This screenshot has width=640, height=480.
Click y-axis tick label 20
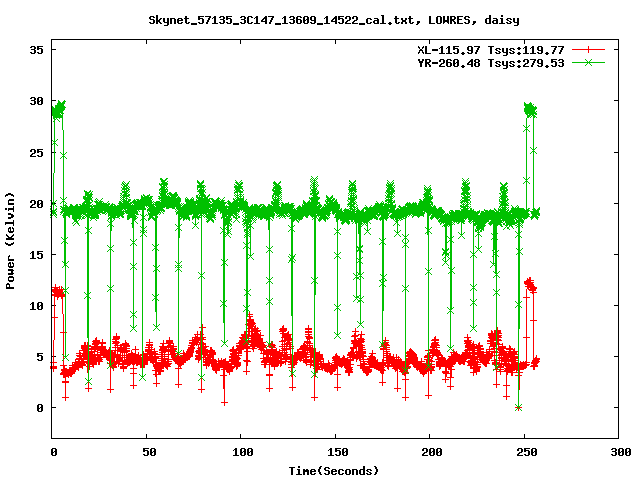pyautogui.click(x=37, y=204)
